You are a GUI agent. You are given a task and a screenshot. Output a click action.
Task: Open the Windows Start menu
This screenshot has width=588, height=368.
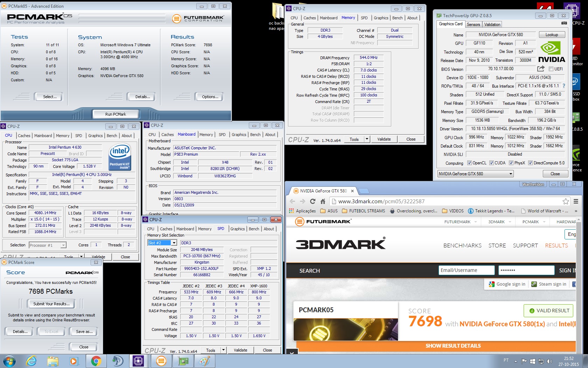(9, 361)
